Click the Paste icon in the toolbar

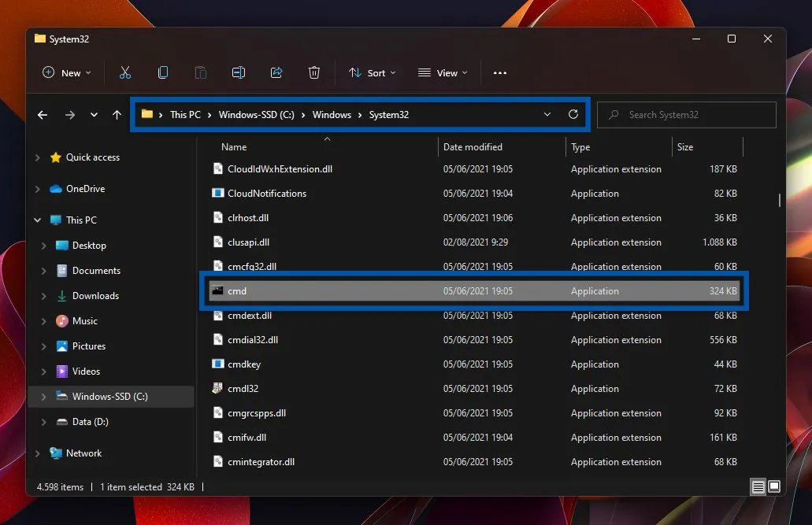click(201, 72)
